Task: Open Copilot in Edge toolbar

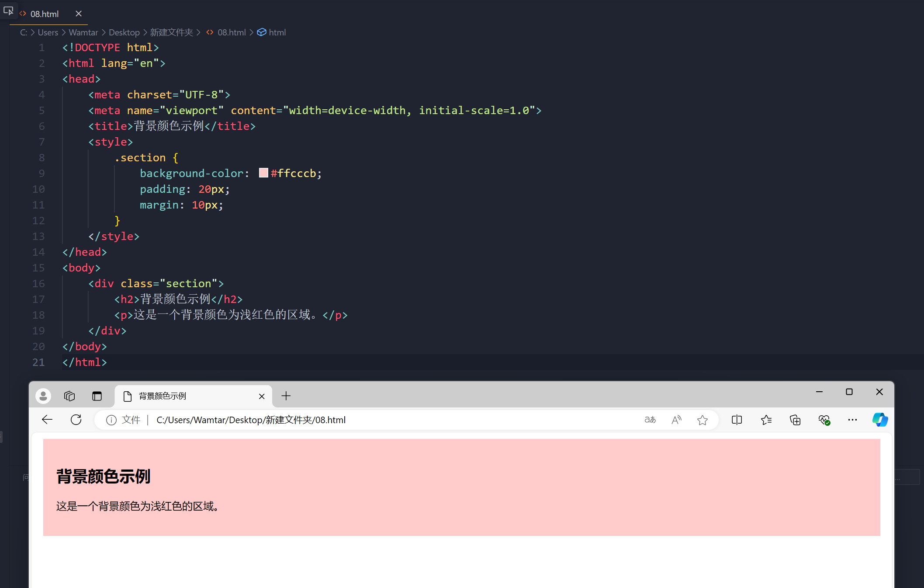Action: click(880, 420)
